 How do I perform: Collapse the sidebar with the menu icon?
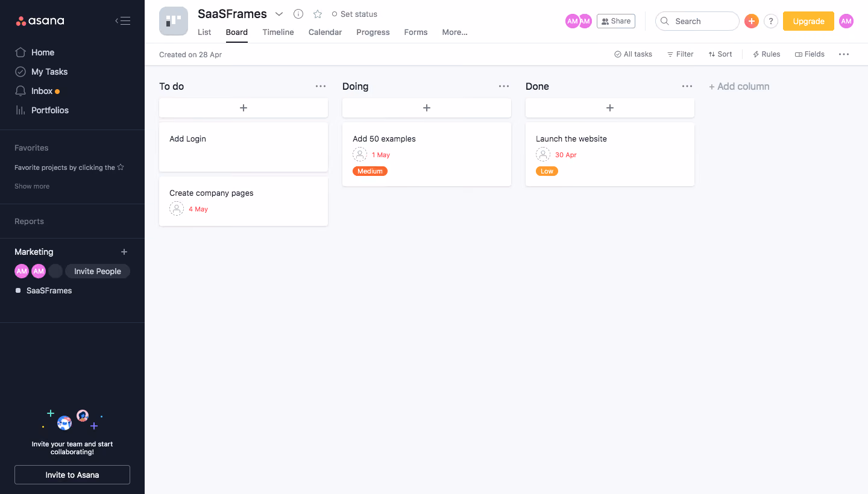coord(123,21)
